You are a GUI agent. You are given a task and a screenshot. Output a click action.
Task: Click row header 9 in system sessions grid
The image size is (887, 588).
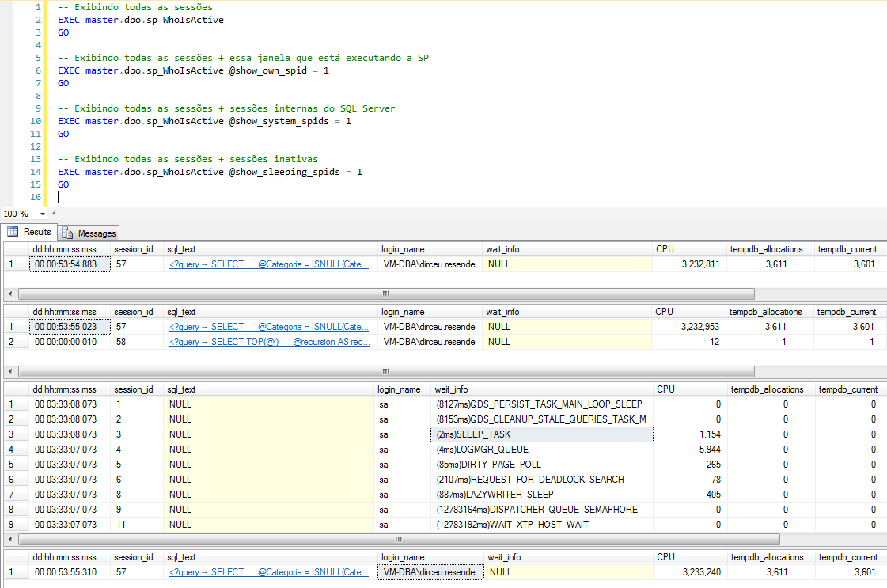click(x=17, y=525)
